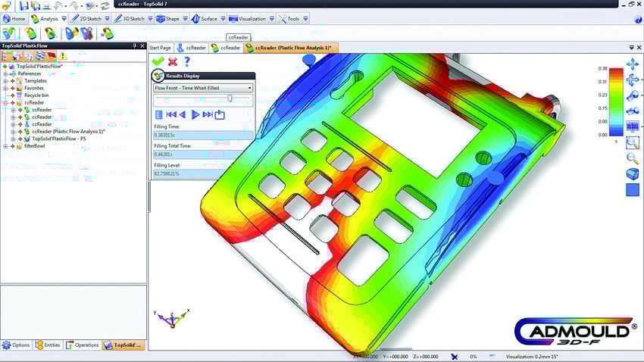The width and height of the screenshot is (644, 362).
Task: Expand the References tree node
Action: (x=5, y=74)
